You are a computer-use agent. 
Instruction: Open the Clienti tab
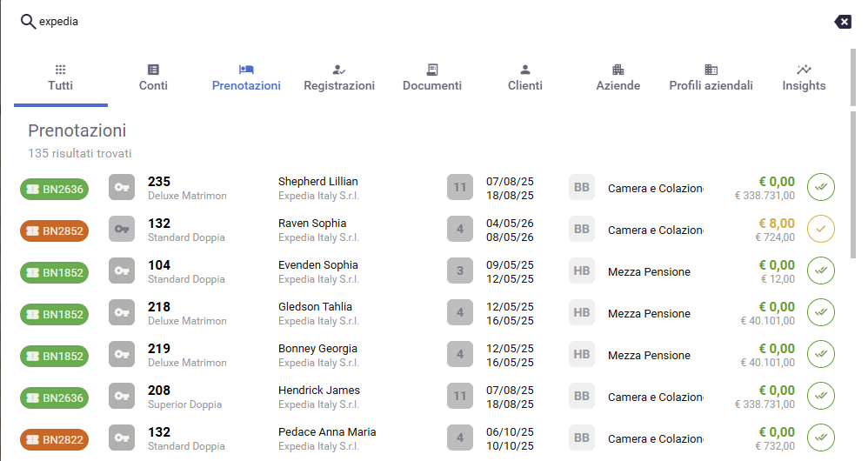tap(525, 77)
